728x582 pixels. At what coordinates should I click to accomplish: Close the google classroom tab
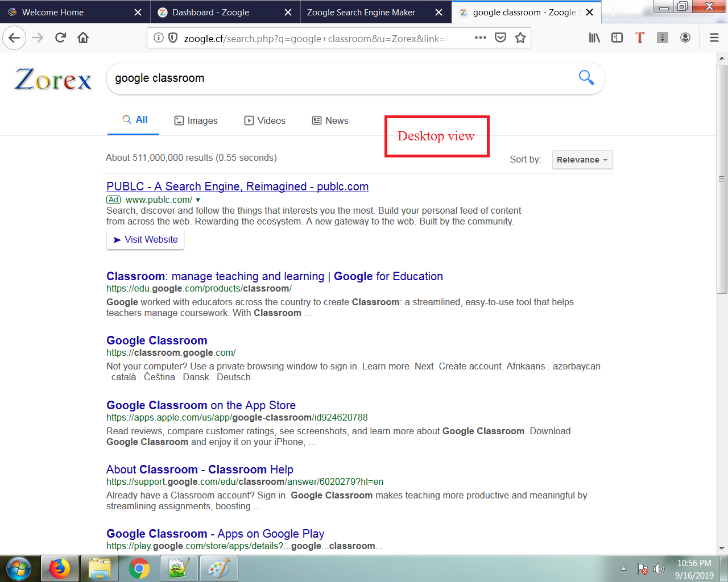589,12
